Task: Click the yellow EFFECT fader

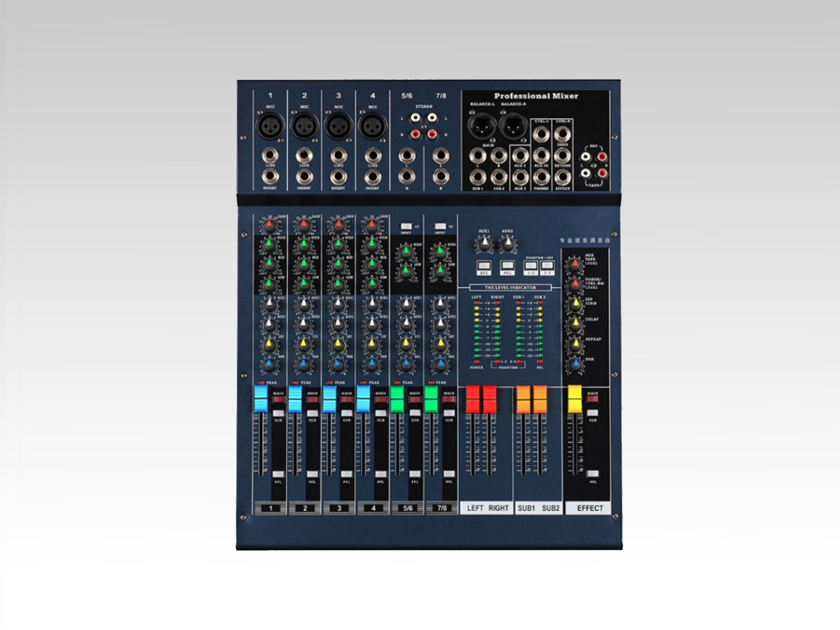Action: click(x=574, y=399)
